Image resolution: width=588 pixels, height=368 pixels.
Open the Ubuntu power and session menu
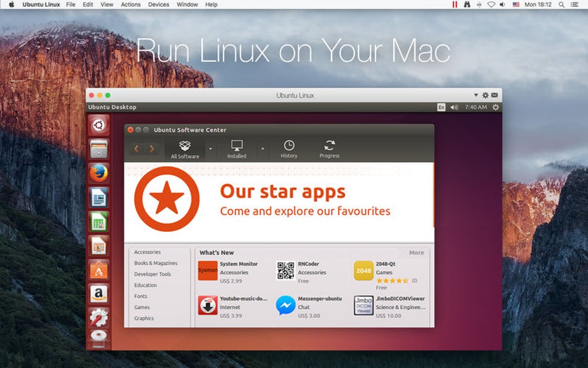click(x=495, y=107)
